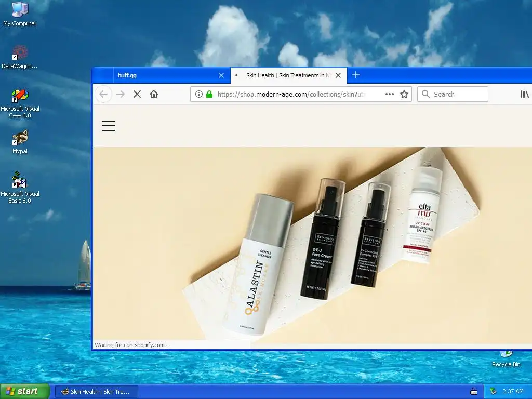The image size is (532, 399).
Task: Click the 2:37 AM taskbar clock
Action: coord(513,392)
